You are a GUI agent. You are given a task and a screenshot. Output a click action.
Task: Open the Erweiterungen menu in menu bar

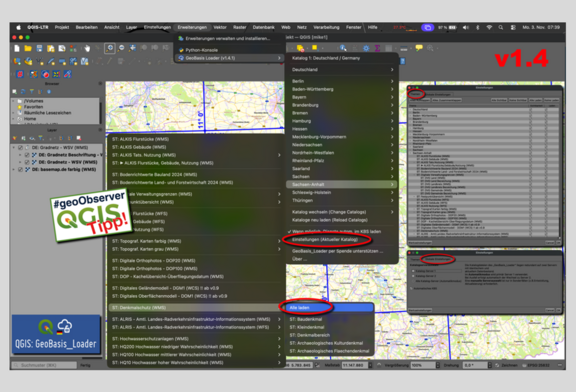pyautogui.click(x=192, y=28)
